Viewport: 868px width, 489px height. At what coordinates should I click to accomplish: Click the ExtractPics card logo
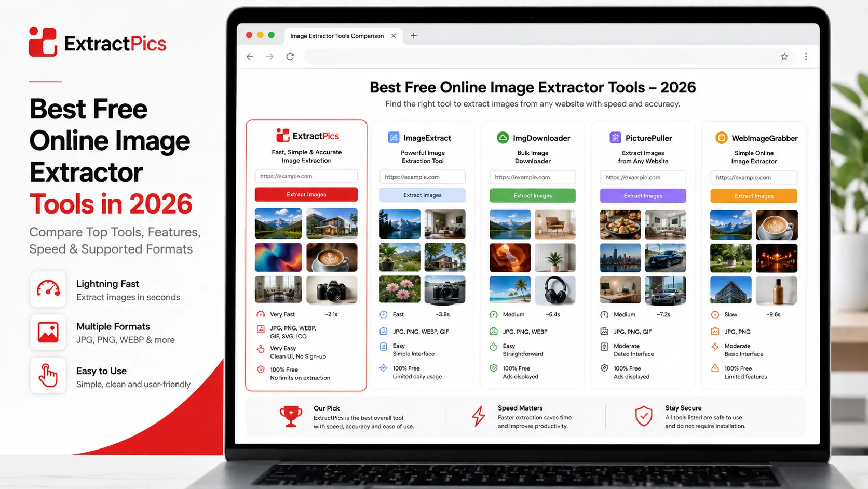(307, 136)
